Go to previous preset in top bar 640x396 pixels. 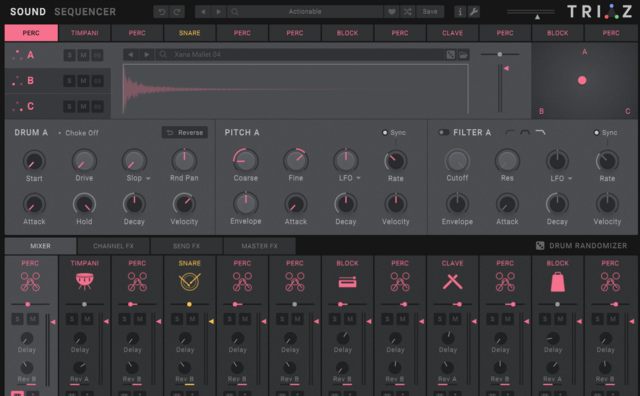203,12
